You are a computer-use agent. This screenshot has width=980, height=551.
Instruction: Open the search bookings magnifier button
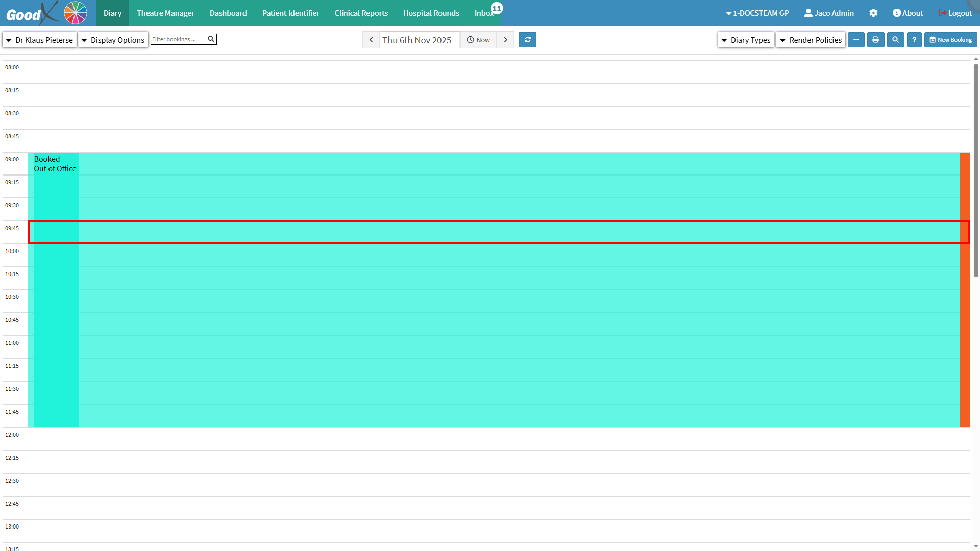(x=895, y=40)
